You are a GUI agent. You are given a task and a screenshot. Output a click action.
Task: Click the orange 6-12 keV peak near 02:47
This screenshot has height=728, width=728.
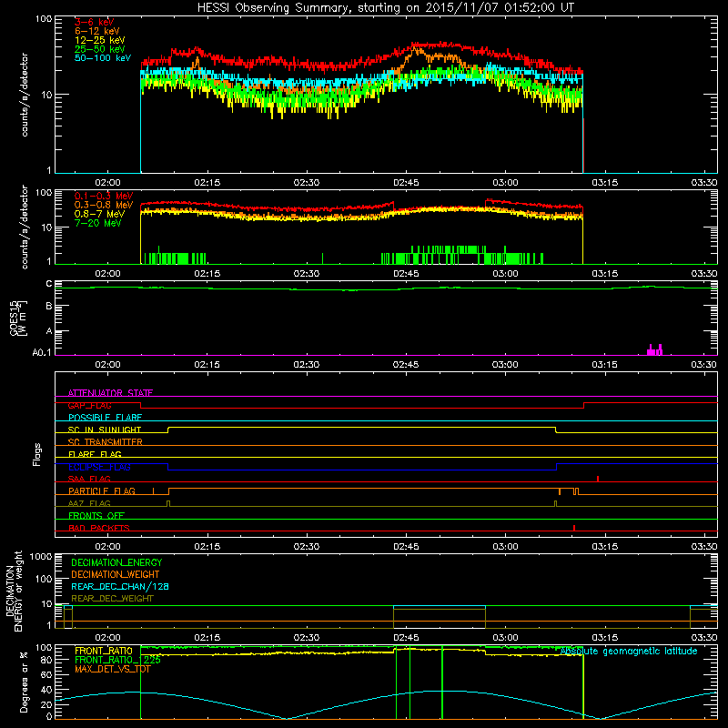(416, 50)
